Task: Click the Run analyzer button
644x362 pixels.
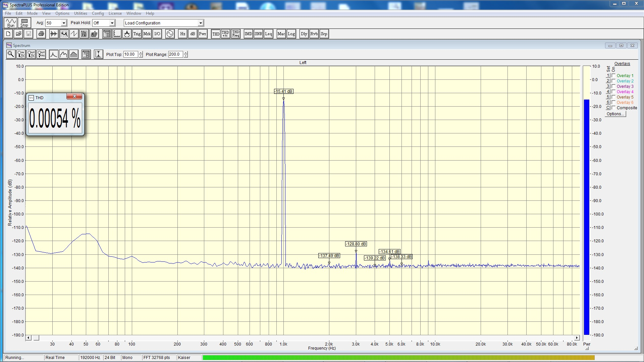Action: tap(11, 23)
